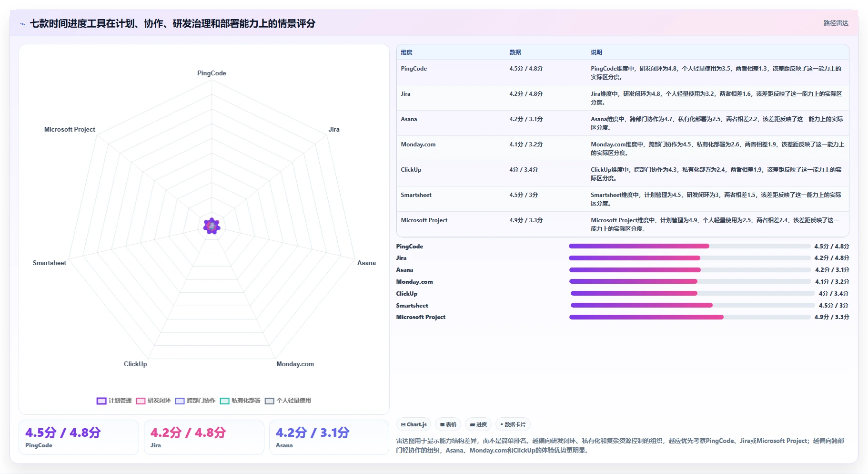The width and height of the screenshot is (868, 474).
Task: Toggle the 研发闭环 legend swatch
Action: point(141,401)
